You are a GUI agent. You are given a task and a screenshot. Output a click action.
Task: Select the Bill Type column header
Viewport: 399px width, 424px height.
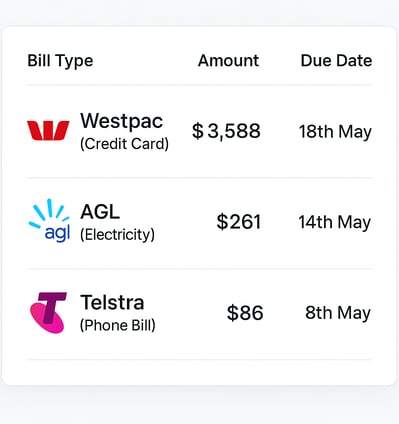coord(60,61)
